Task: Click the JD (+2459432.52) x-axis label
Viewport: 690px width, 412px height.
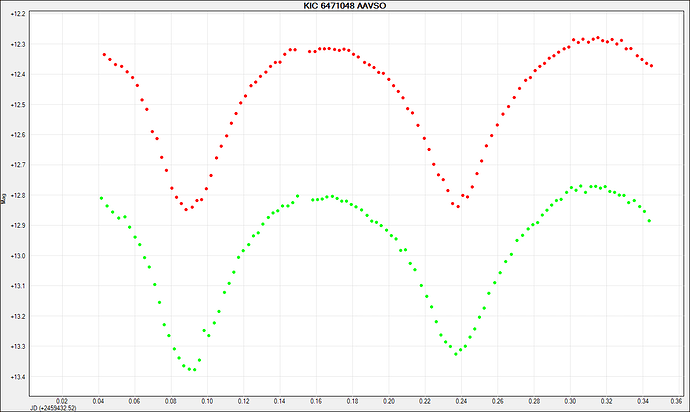Action: (53, 408)
